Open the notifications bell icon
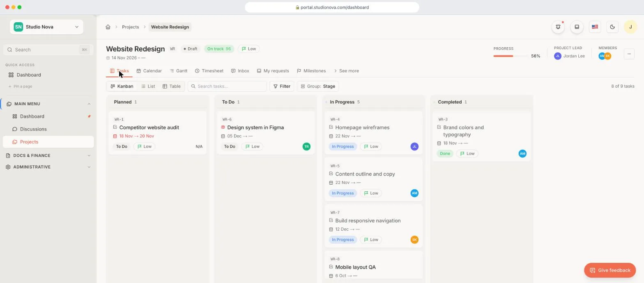Image resolution: width=644 pixels, height=283 pixels. 558,27
